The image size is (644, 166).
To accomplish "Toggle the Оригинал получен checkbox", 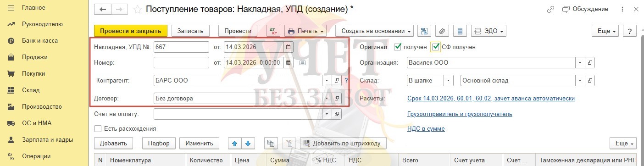I will [398, 47].
